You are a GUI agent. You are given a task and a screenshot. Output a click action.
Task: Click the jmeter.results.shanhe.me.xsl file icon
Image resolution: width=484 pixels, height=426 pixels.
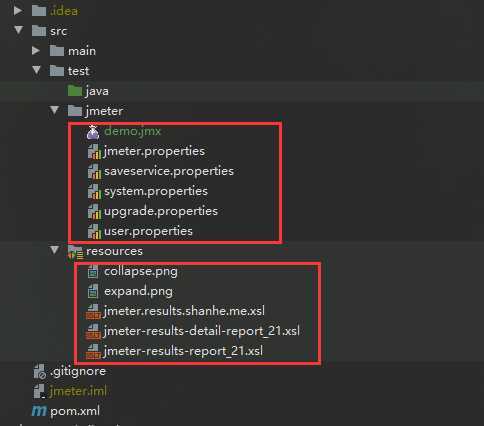[93, 312]
